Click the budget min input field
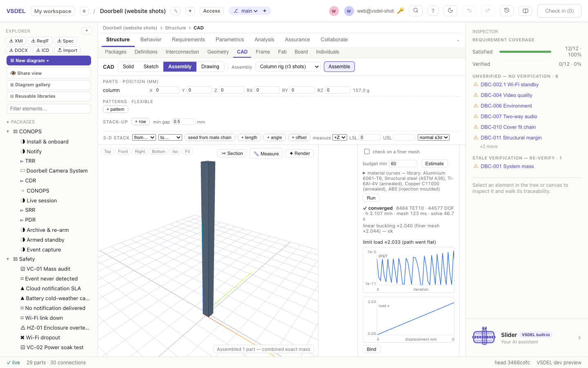The width and height of the screenshot is (588, 368). (403, 164)
